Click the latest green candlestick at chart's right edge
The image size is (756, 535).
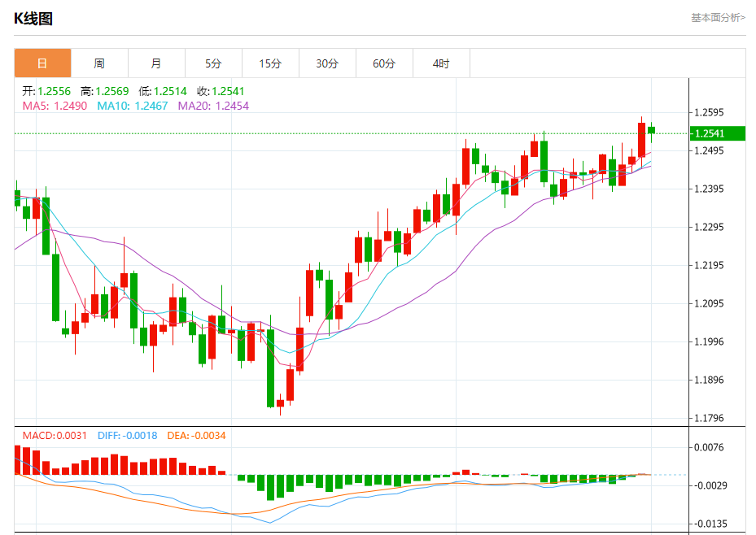(x=651, y=130)
